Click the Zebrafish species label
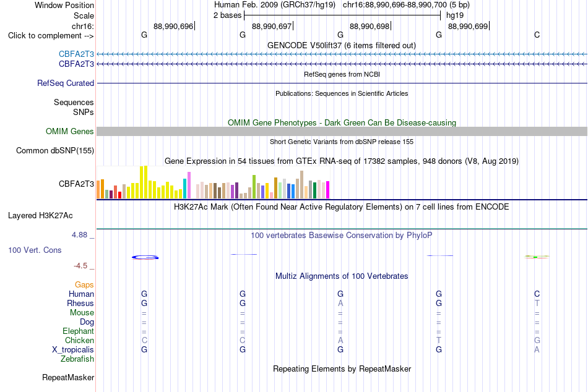 pyautogui.click(x=77, y=359)
